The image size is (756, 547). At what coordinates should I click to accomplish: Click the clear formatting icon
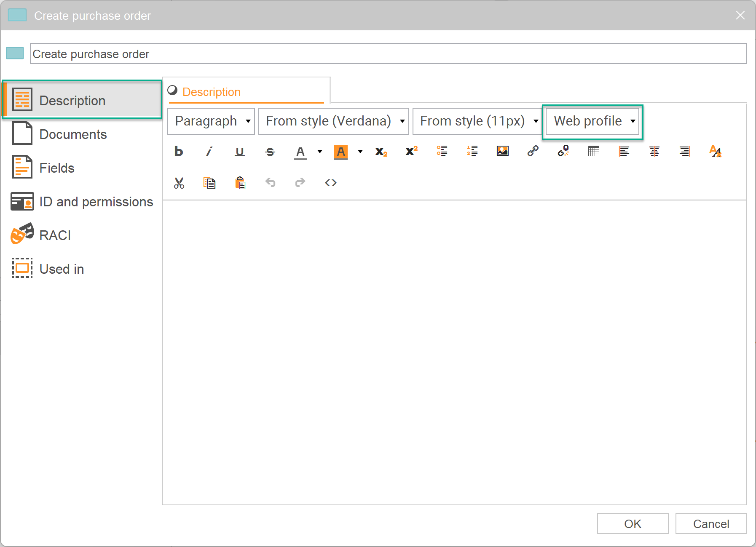pyautogui.click(x=715, y=151)
